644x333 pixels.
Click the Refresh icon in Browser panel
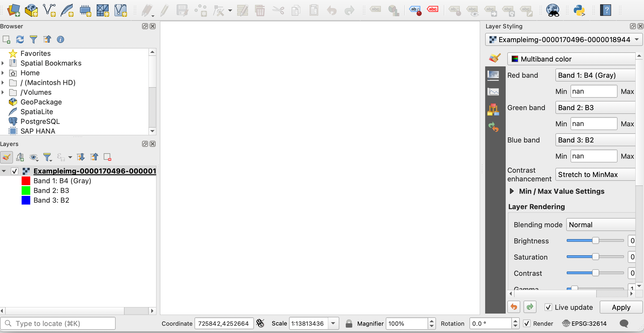tap(20, 39)
